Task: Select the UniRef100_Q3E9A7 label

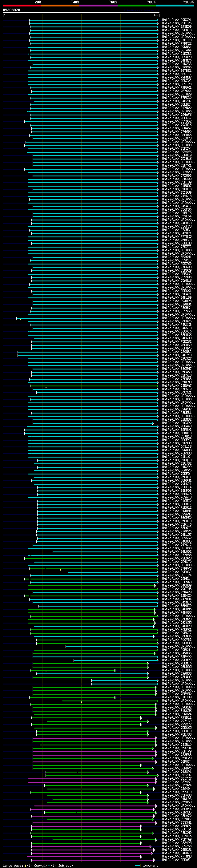Action: 176,386
